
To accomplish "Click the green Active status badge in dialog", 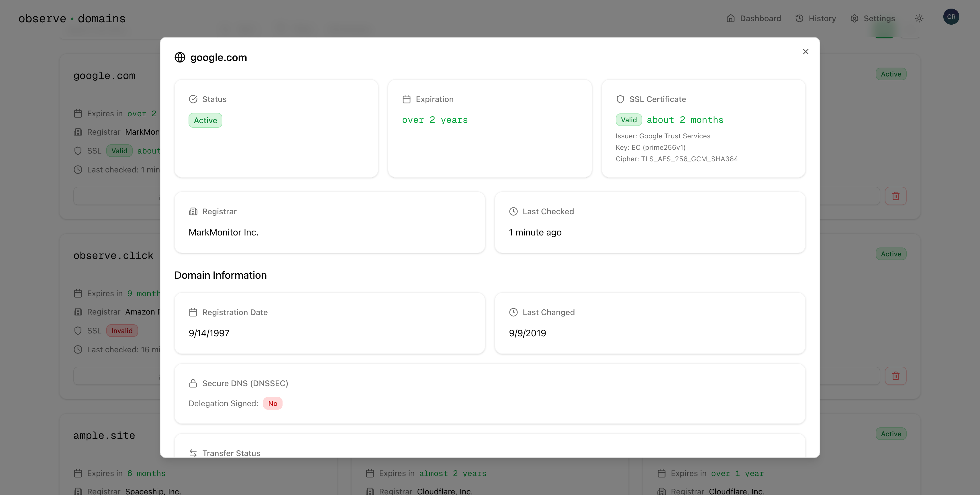I will tap(205, 121).
